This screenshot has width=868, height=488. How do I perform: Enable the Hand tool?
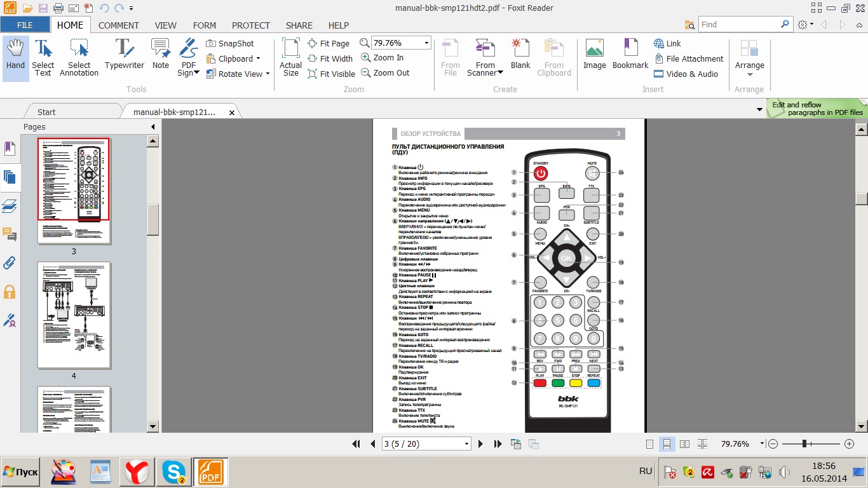[x=15, y=56]
